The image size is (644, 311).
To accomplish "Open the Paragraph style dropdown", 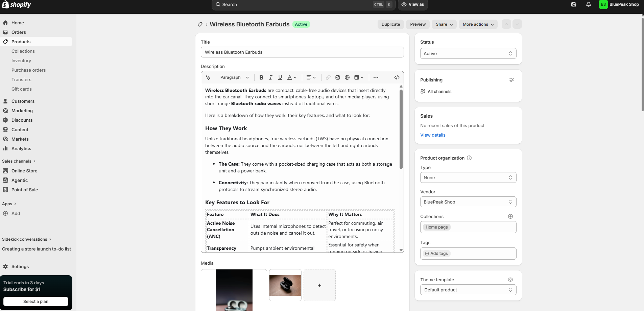I will (x=234, y=77).
